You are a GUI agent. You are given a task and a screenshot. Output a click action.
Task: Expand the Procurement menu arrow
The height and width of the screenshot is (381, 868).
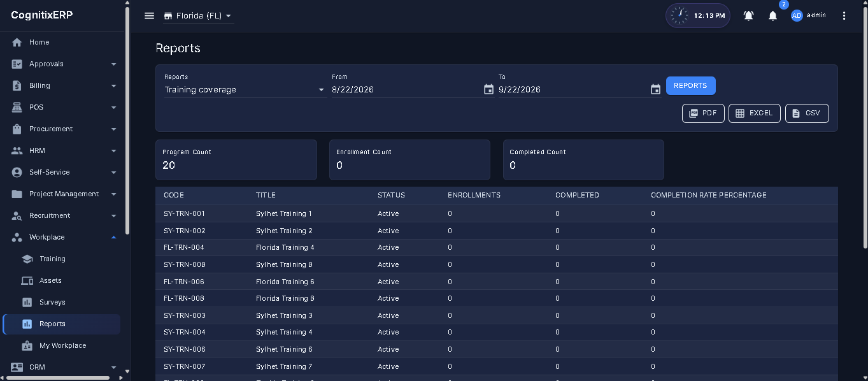[113, 129]
